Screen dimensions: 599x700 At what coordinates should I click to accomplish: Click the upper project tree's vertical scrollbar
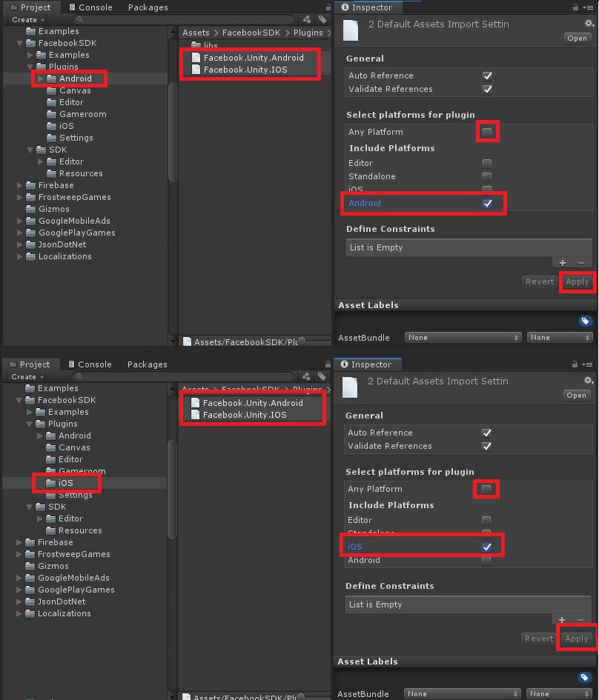point(173,132)
